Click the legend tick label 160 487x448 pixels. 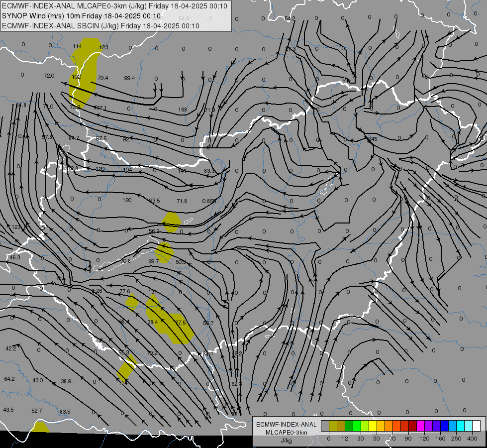tap(440, 439)
